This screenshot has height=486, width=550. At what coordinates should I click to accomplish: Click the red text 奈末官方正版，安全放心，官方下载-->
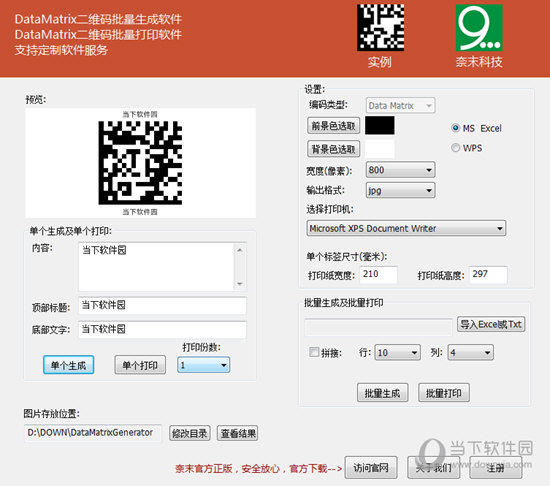(259, 468)
